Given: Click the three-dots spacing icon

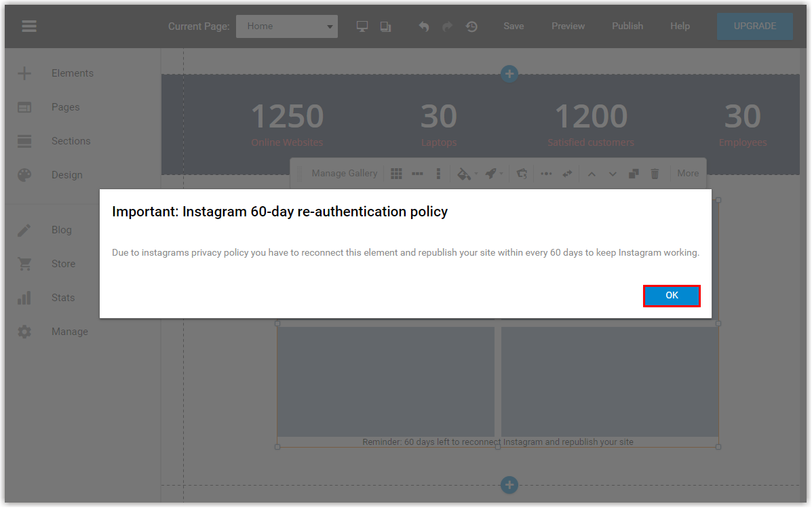Looking at the screenshot, I should pos(546,174).
